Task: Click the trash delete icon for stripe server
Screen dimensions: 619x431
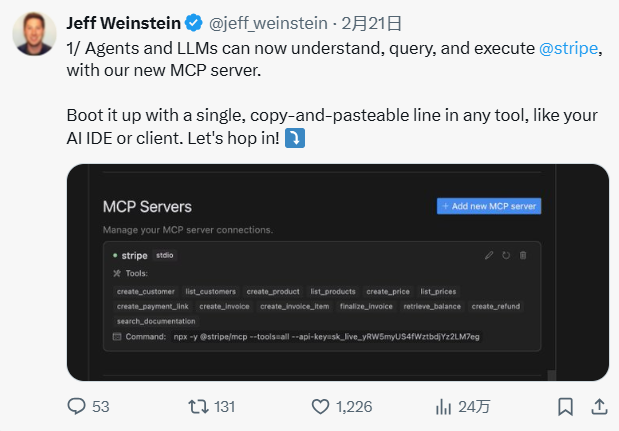Action: click(523, 255)
